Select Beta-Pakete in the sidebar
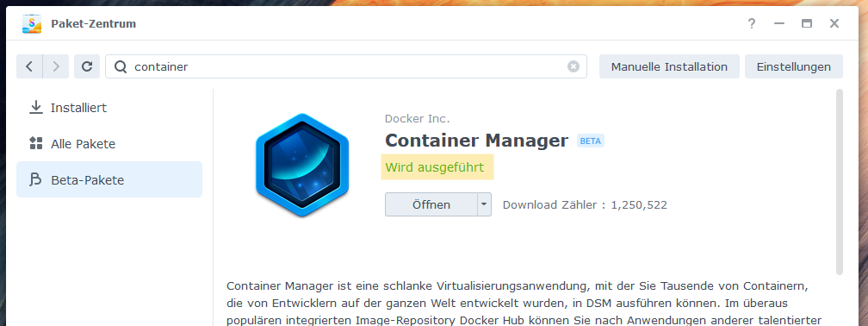 click(109, 179)
